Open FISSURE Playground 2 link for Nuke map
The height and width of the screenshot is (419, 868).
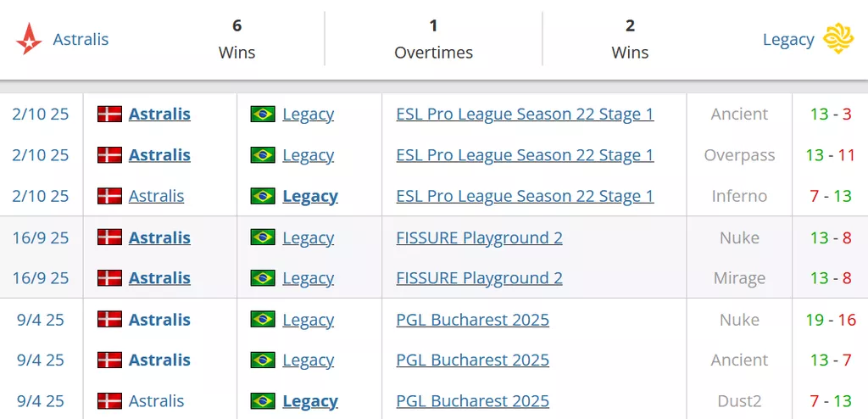(479, 237)
